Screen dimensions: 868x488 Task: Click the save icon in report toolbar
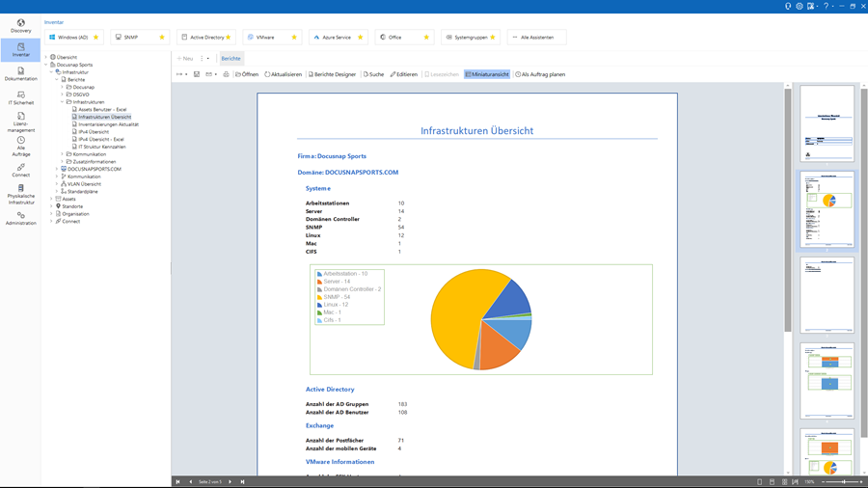click(197, 74)
